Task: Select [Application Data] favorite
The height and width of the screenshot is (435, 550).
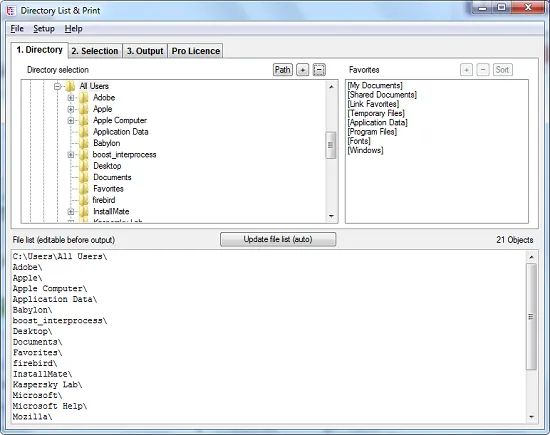Action: pos(377,123)
